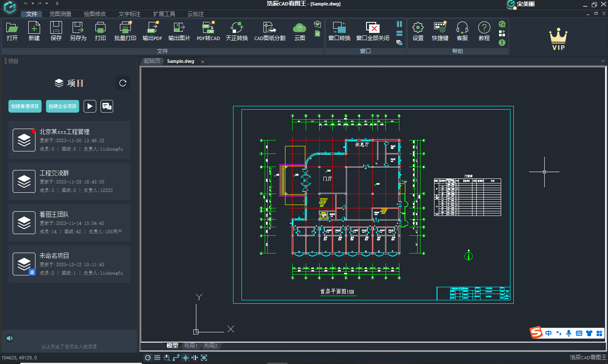Open the 文件 ribbon tab
Screen dimensions: 608x364
click(32, 14)
